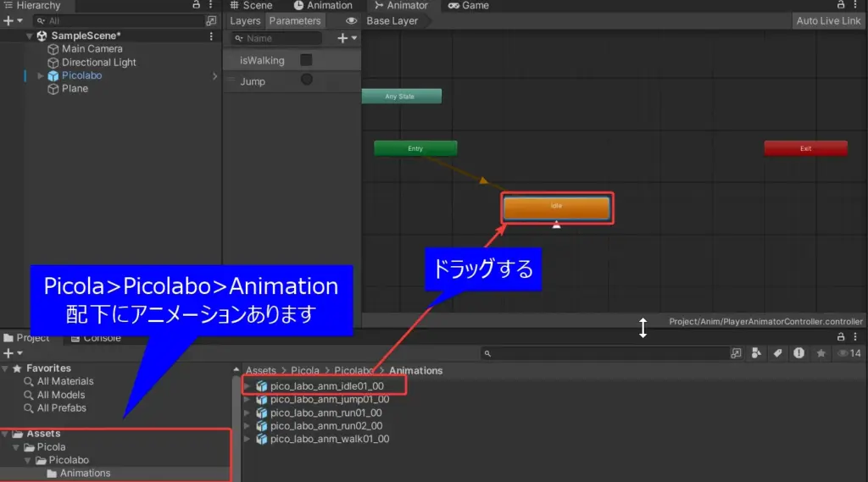Expand the Picolabo object
Viewport: 868px width, 482px height.
point(40,75)
